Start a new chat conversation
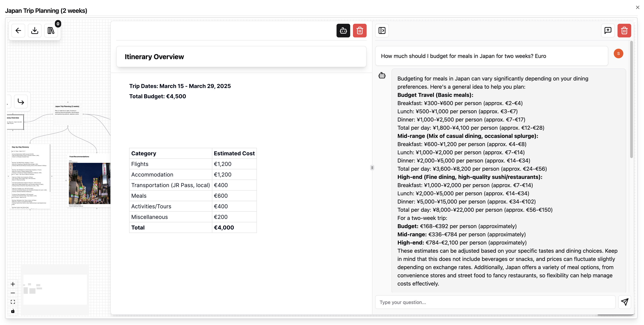The height and width of the screenshot is (325, 644). [608, 30]
